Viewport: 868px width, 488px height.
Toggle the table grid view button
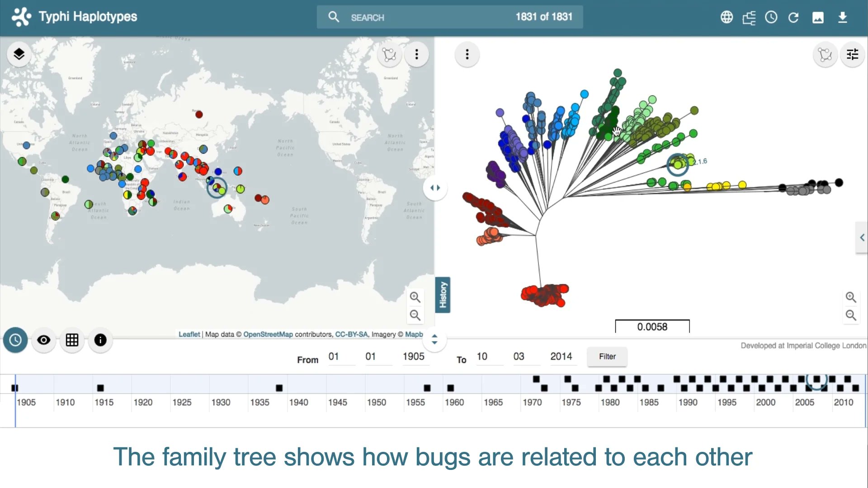point(72,340)
